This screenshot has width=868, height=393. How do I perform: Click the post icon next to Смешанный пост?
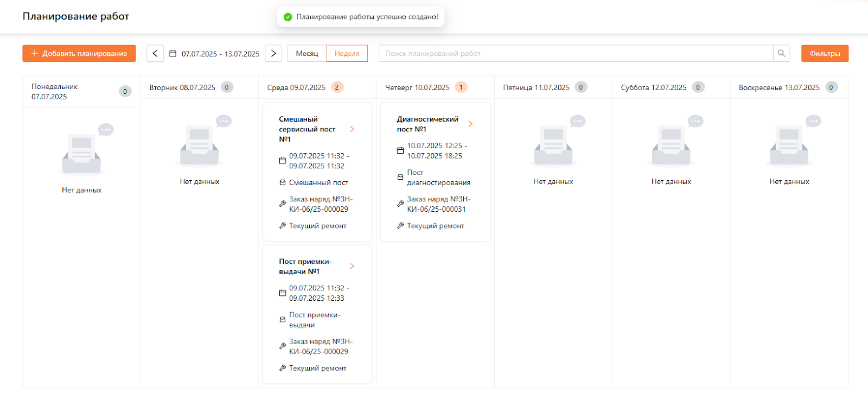[x=282, y=182]
